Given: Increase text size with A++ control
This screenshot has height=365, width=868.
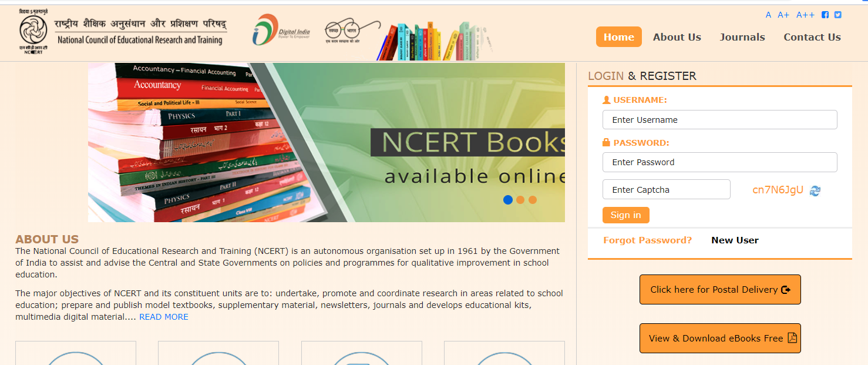Looking at the screenshot, I should [805, 14].
